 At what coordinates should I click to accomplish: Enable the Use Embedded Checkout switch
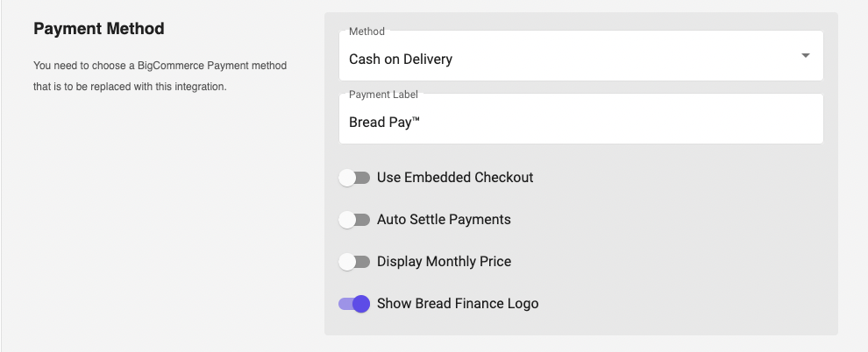point(354,178)
